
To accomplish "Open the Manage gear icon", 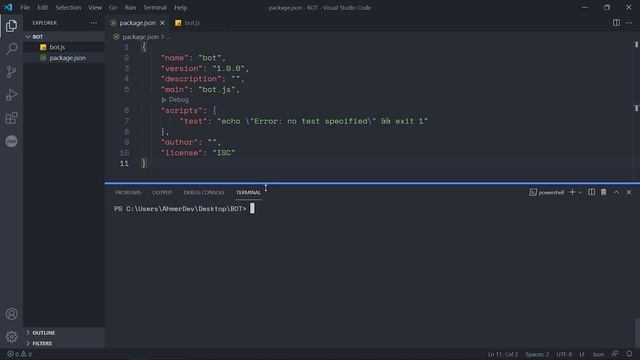I will pos(11,337).
